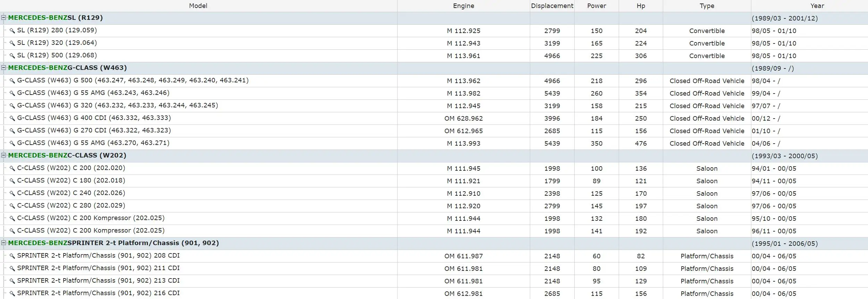Click magnifier icon for C 280 (202.029)
868x299 pixels.
12,206
